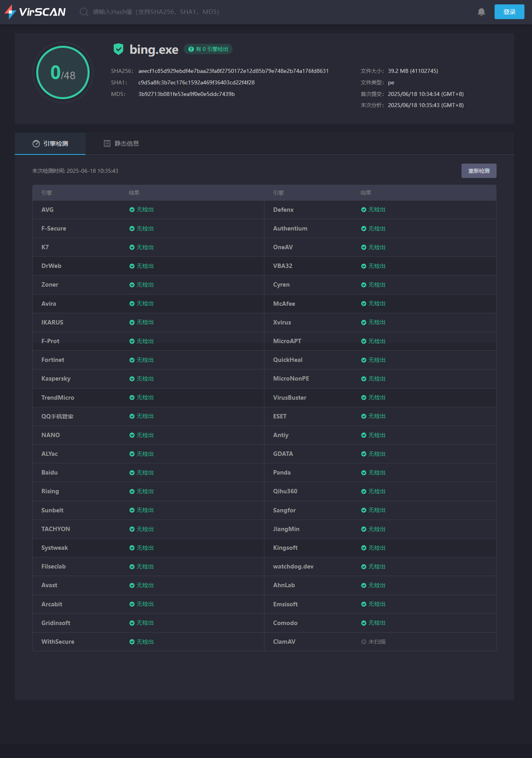Click the green check icon in TrendMicro row
This screenshot has width=532, height=758.
pos(132,397)
